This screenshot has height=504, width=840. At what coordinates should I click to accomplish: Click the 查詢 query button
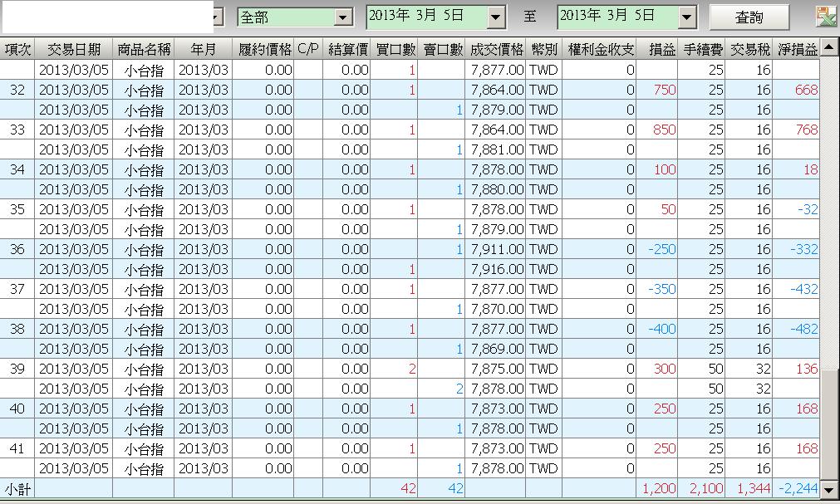click(749, 17)
